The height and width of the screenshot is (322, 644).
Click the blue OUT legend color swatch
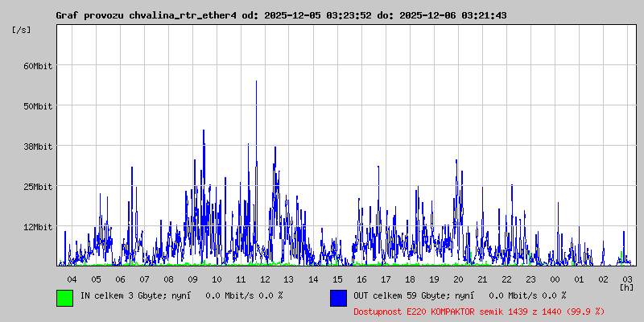coord(338,298)
